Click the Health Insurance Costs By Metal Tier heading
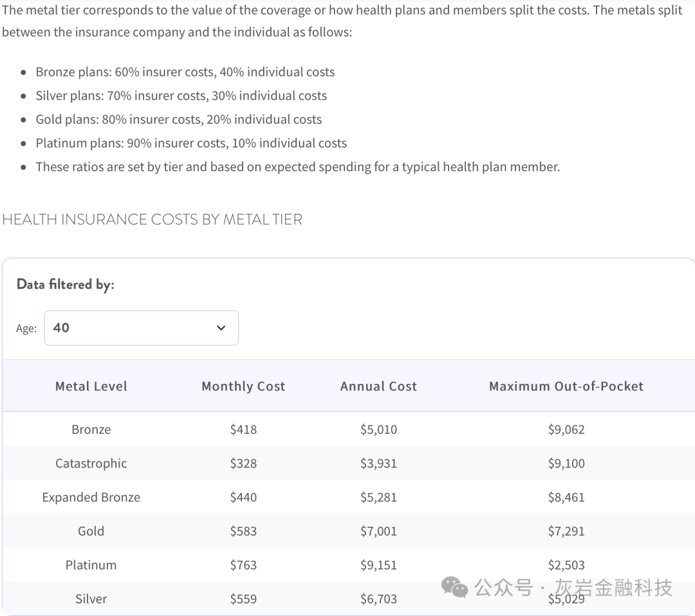Viewport: 695px width, 616px height. pyautogui.click(x=153, y=220)
